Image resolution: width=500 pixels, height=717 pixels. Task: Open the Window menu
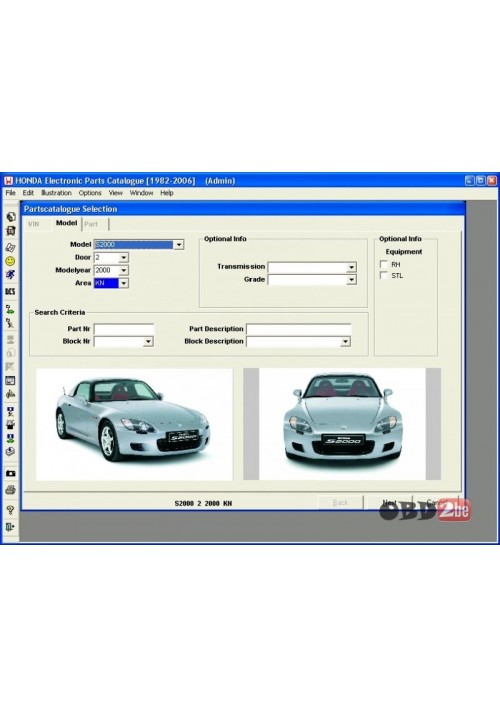coord(141,193)
